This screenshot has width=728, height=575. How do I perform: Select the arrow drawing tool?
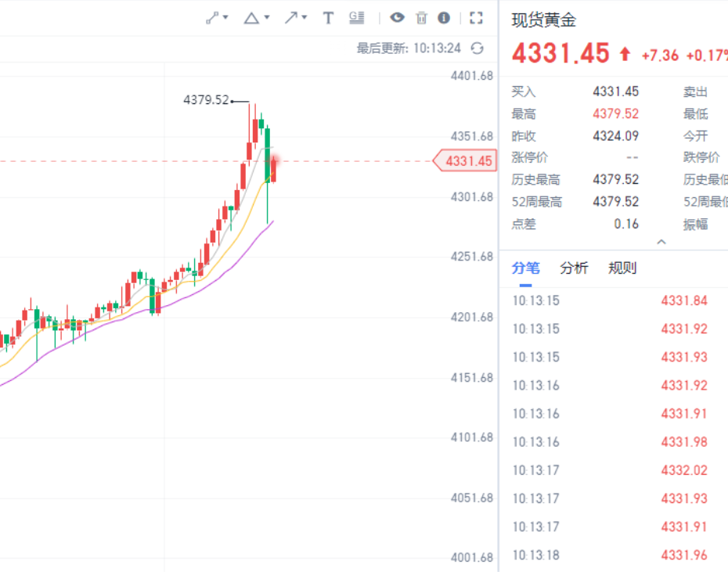(291, 18)
